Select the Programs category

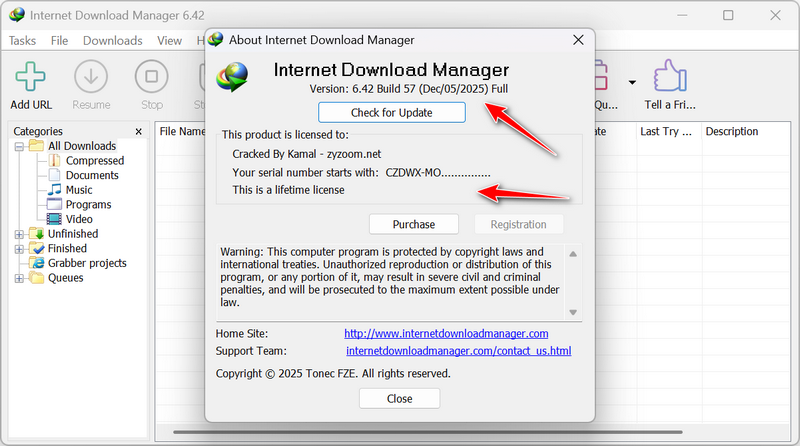pos(88,204)
